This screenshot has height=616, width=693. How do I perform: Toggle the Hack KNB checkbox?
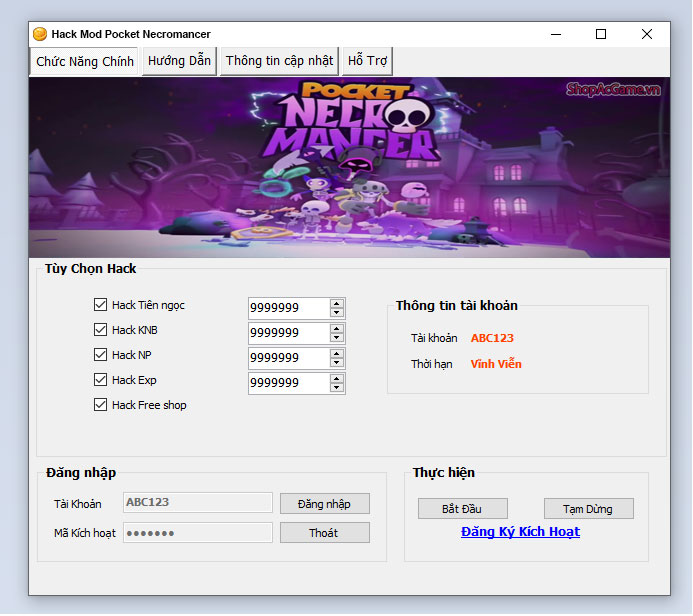click(100, 330)
